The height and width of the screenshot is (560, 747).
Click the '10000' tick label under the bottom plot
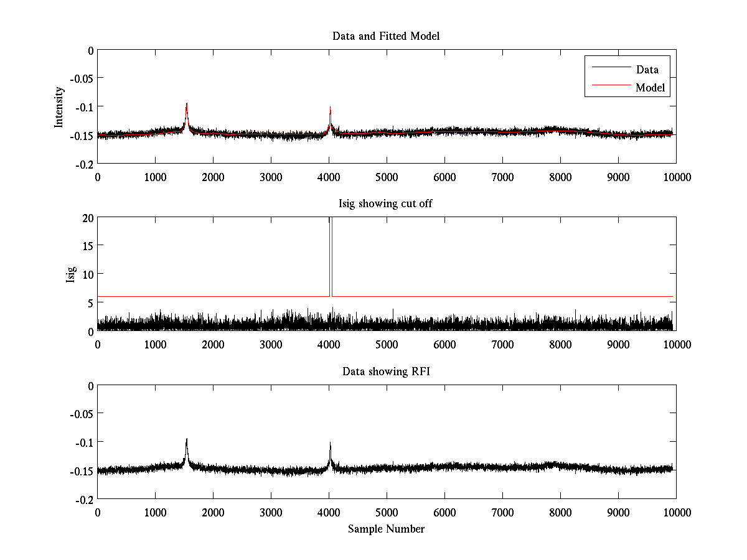tap(676, 512)
